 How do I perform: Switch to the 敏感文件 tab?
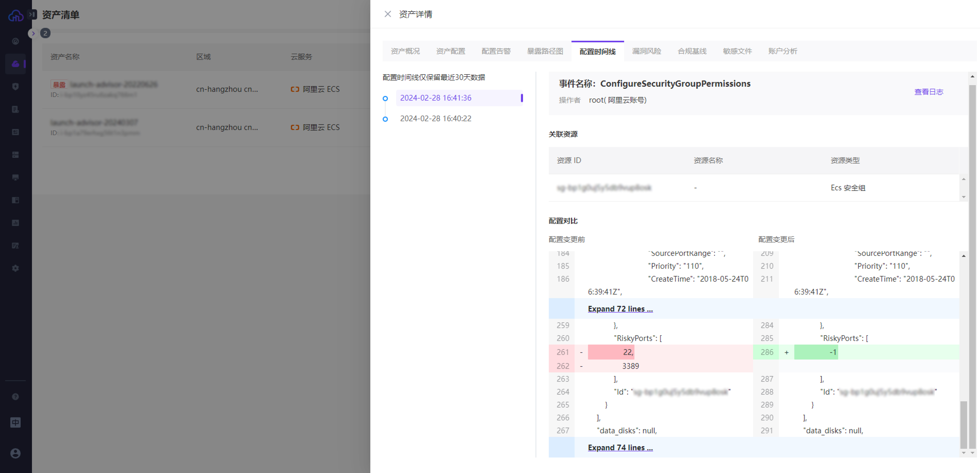[737, 51]
